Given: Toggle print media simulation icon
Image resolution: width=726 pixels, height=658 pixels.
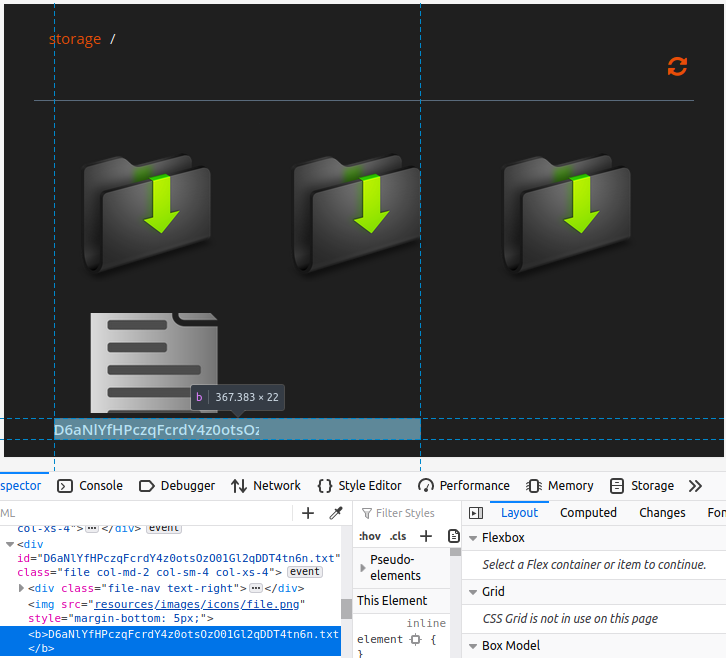Looking at the screenshot, I should click(x=454, y=536).
